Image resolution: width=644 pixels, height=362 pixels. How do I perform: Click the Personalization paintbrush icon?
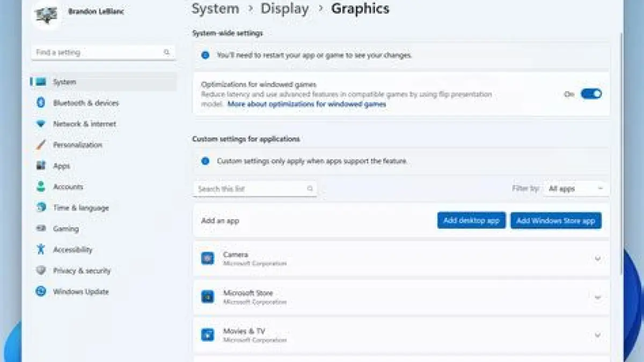tap(41, 145)
